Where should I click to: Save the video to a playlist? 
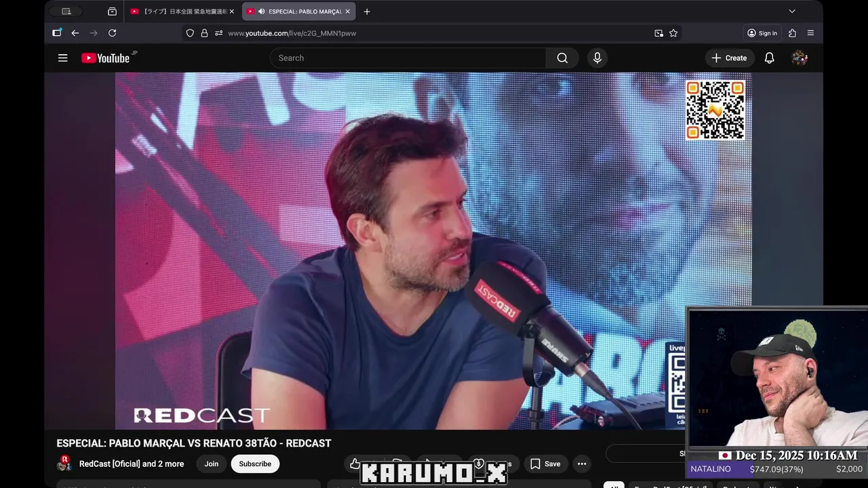click(x=545, y=464)
